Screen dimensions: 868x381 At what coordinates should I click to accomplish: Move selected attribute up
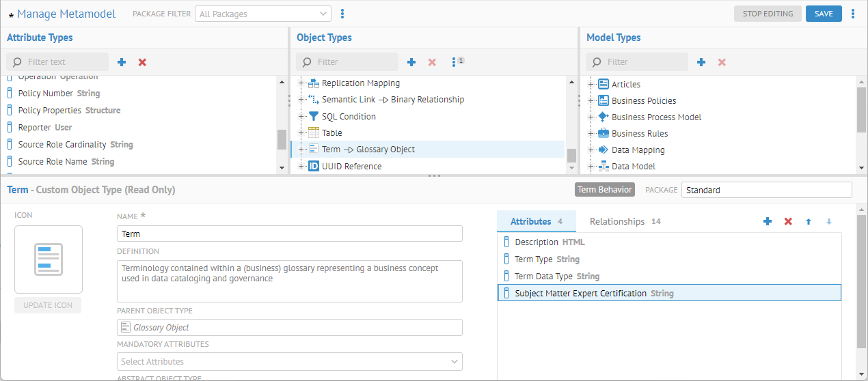(809, 222)
